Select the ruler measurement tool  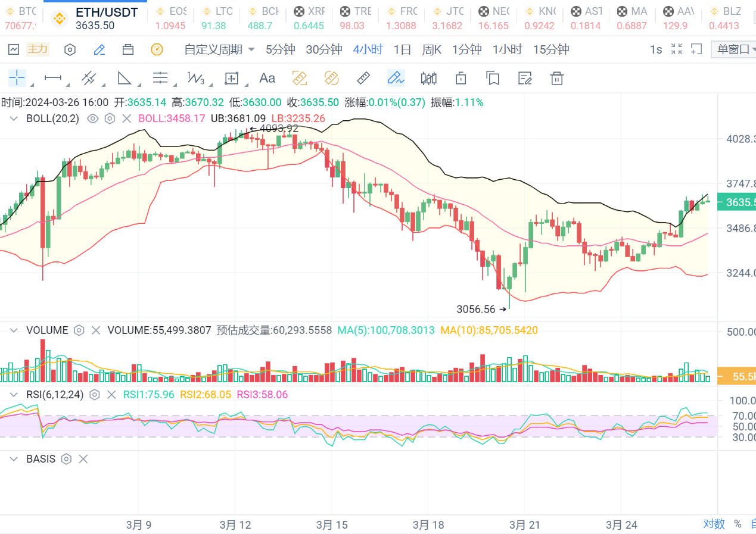click(363, 78)
